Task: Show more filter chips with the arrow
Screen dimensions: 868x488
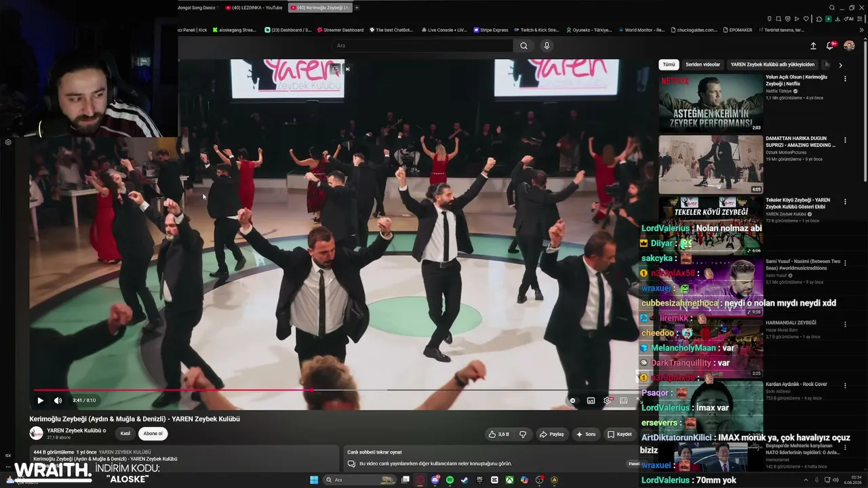Action: coord(840,65)
